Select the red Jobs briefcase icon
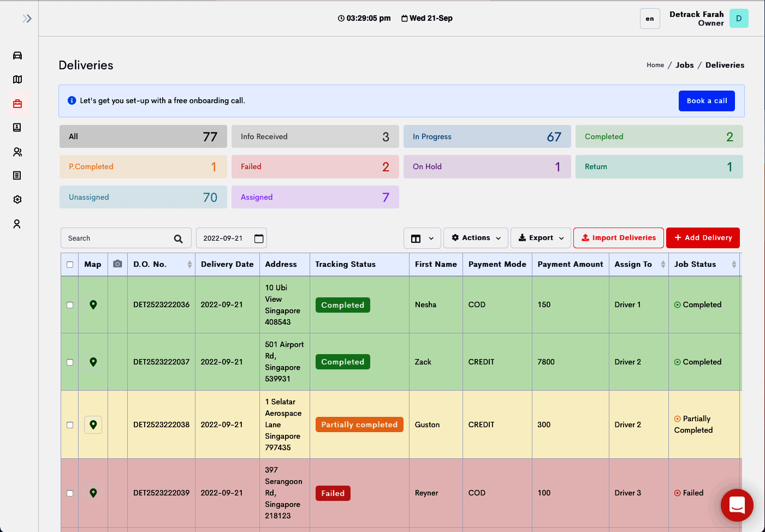This screenshot has width=765, height=532. (x=17, y=104)
